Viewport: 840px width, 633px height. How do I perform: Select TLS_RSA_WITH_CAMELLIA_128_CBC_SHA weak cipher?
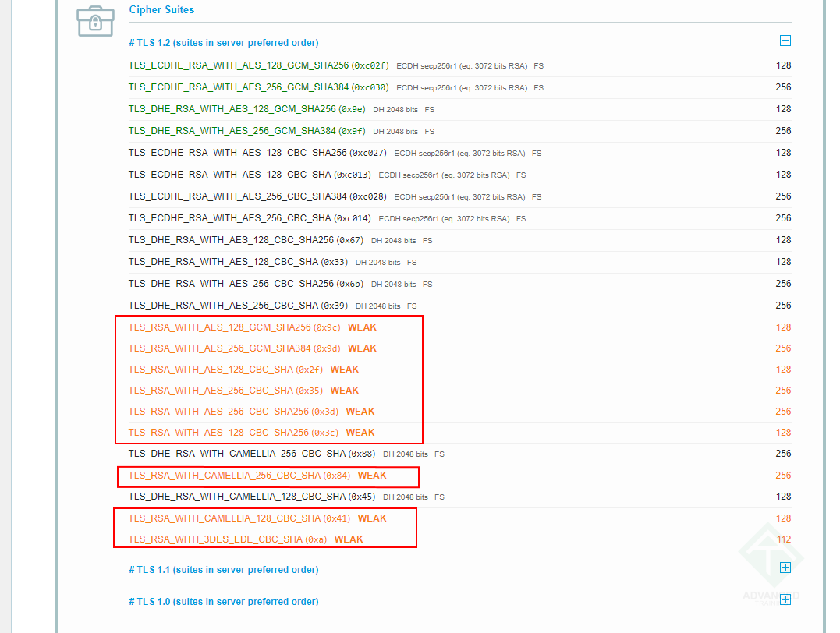[x=225, y=518]
